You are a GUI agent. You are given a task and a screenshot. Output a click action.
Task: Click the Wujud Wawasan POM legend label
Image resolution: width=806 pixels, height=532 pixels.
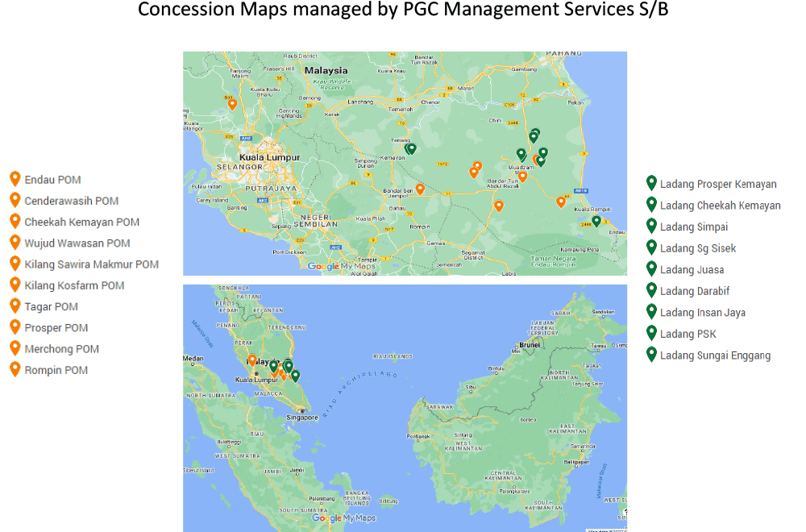pos(77,243)
